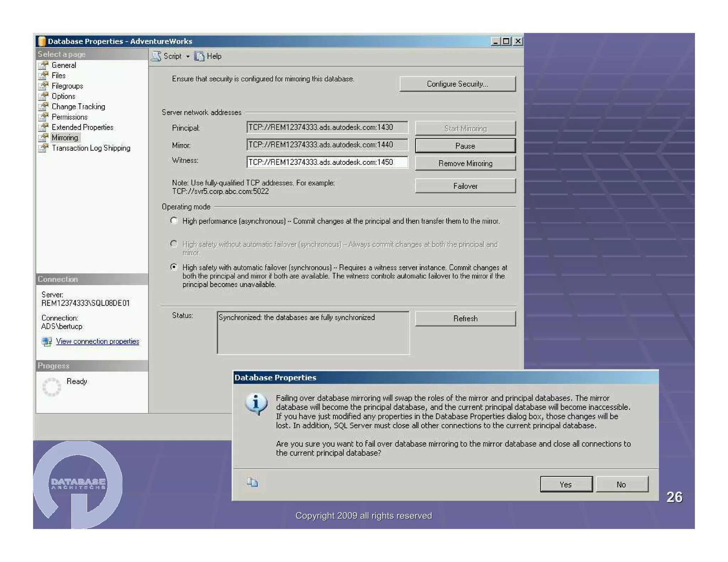This screenshot has width=728, height=562.
Task: Click the Script toolbar icon
Action: 156,56
